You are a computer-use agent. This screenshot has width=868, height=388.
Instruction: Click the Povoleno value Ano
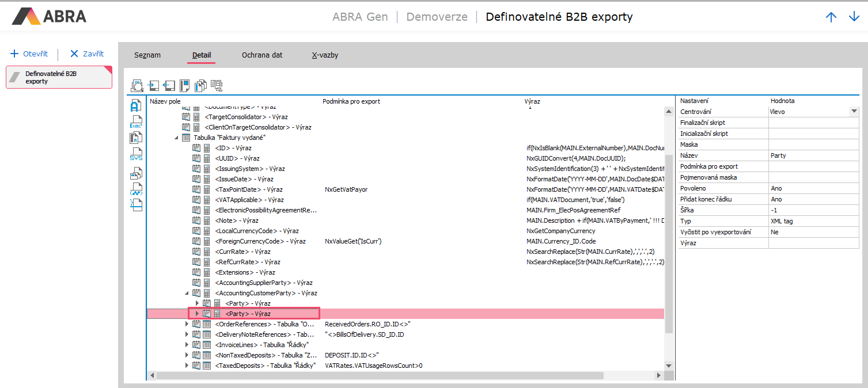click(814, 188)
